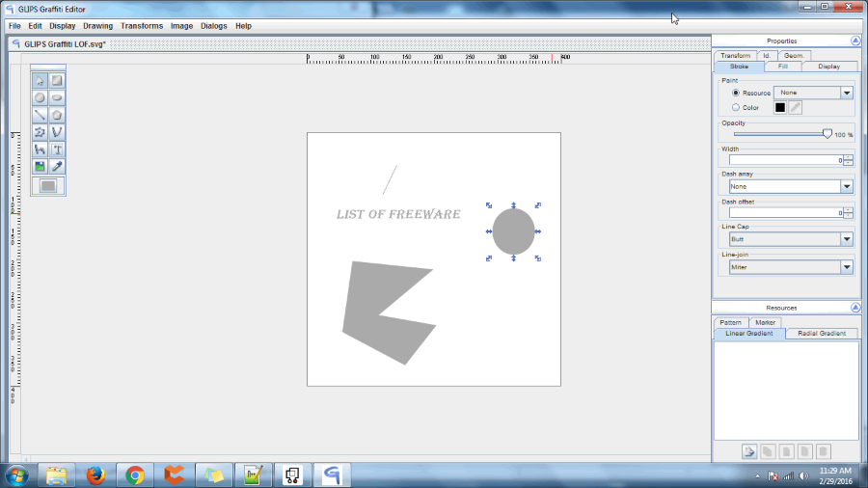Open the Display menu

pos(62,26)
